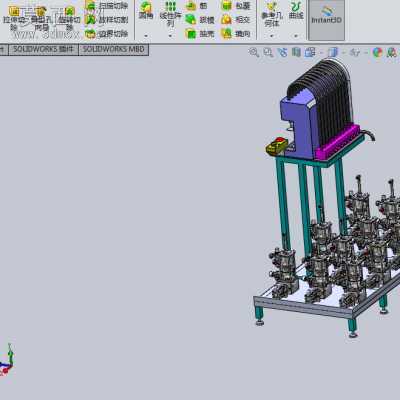Viewport: 400px width, 400px height.
Task: Select the Shell (抽壳) feature
Action: point(200,34)
